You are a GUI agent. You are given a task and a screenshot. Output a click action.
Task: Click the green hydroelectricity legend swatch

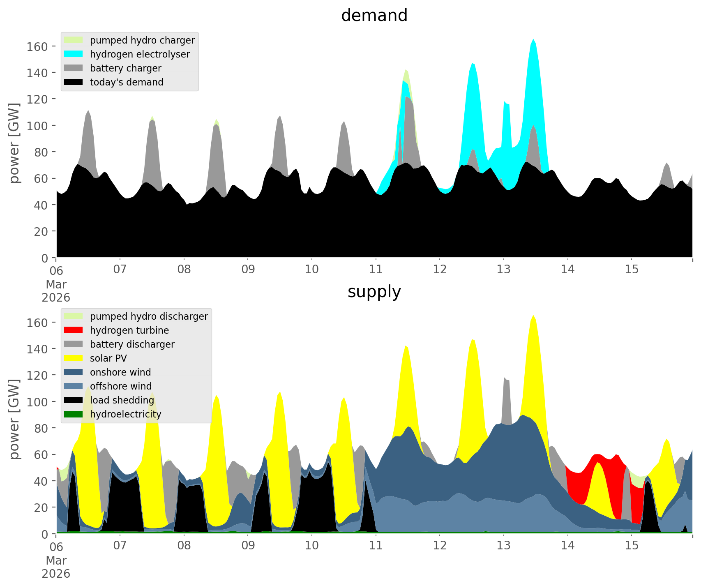pos(74,414)
